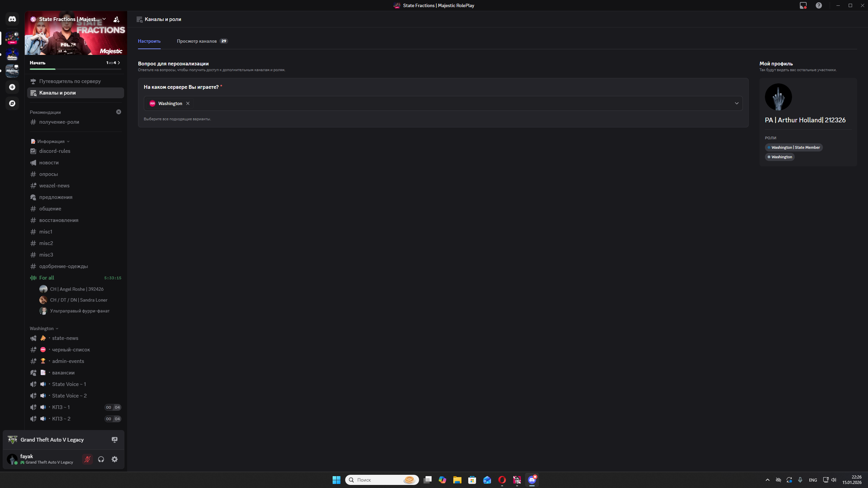Dismiss Рекомендации section with X button

pyautogui.click(x=119, y=112)
